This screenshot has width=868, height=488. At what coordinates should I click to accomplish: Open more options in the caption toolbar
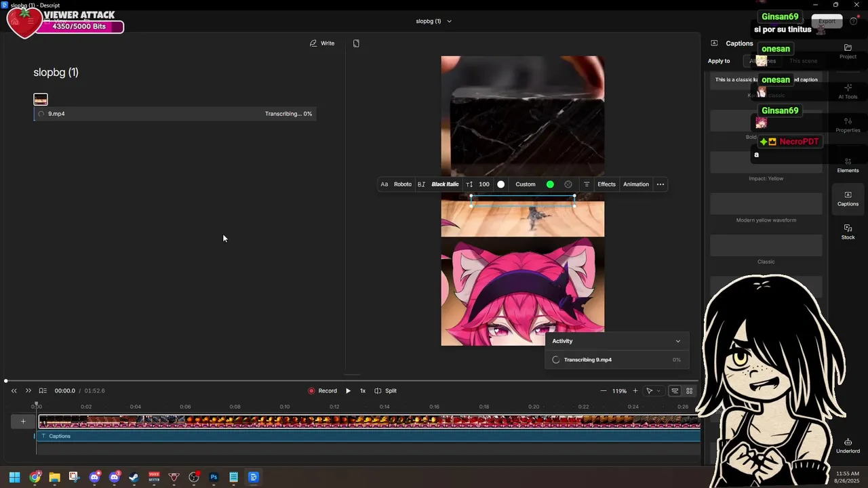click(x=660, y=184)
